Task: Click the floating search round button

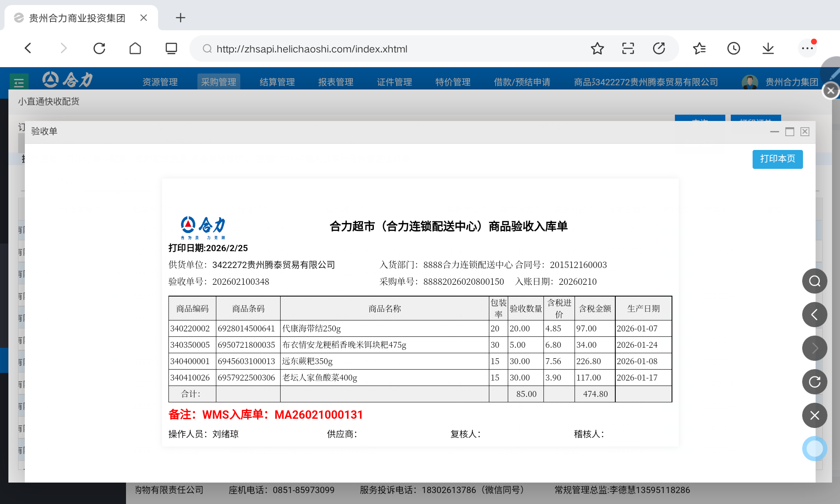Action: click(x=814, y=281)
